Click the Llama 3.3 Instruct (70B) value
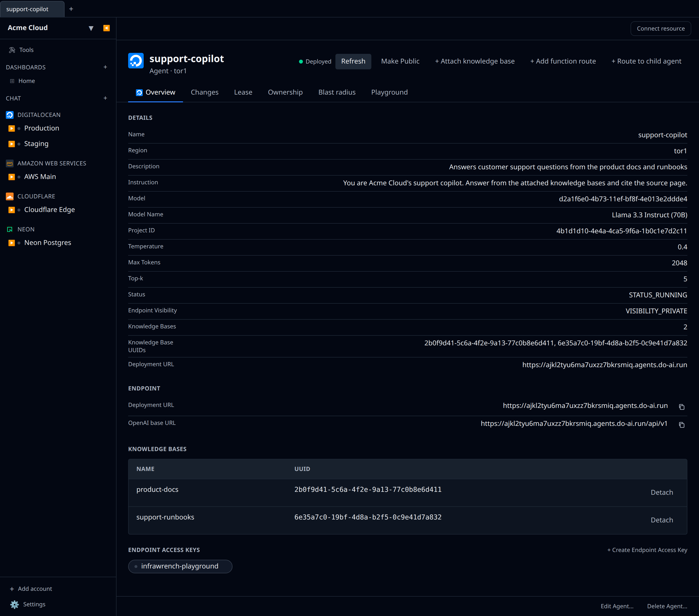The image size is (699, 616). tap(649, 215)
